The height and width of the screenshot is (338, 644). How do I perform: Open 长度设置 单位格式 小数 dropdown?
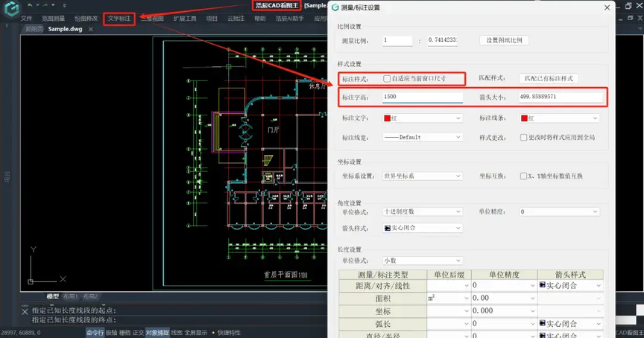click(423, 261)
